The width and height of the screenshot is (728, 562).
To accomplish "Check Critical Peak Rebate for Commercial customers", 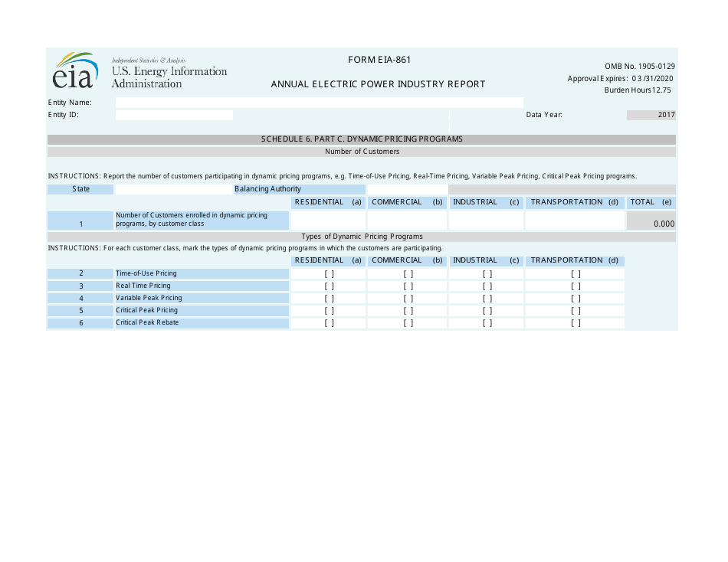I will coord(407,322).
